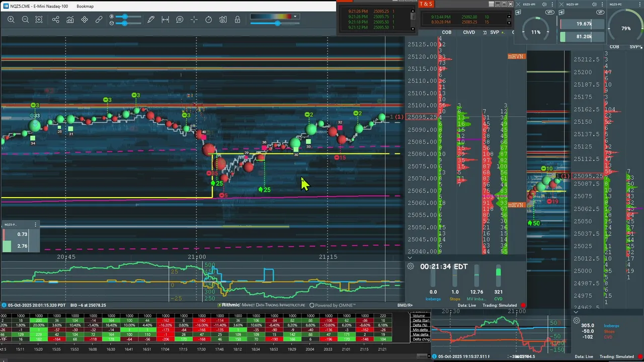Image resolution: width=644 pixels, height=362 pixels.
Task: Toggle the MV Imba... indicator label
Action: (x=476, y=299)
